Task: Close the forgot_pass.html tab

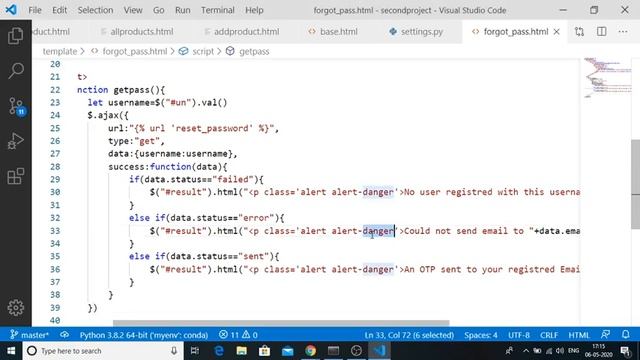Action: (556, 31)
